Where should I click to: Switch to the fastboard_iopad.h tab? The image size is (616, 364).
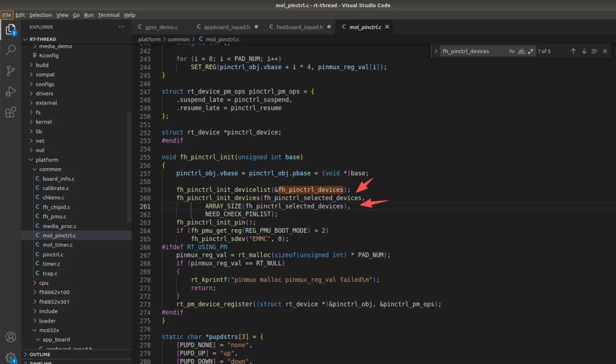click(x=299, y=27)
